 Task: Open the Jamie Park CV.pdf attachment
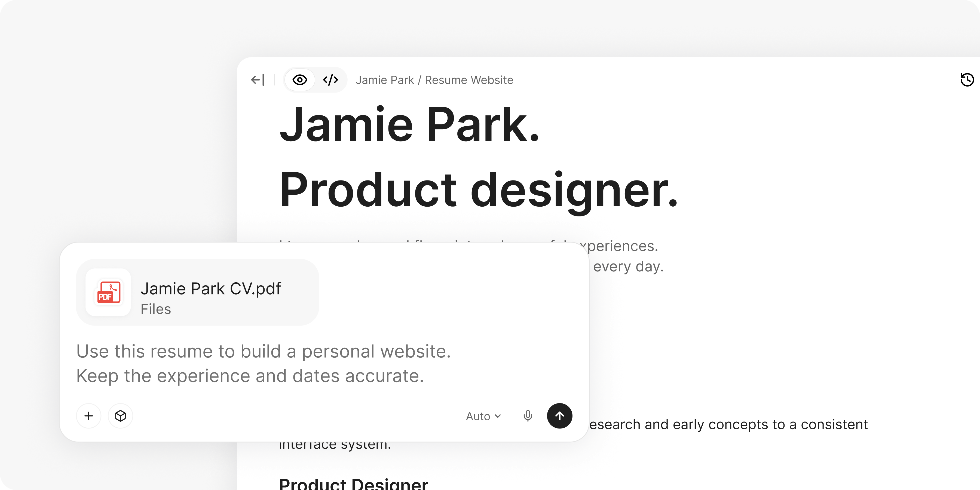197,292
